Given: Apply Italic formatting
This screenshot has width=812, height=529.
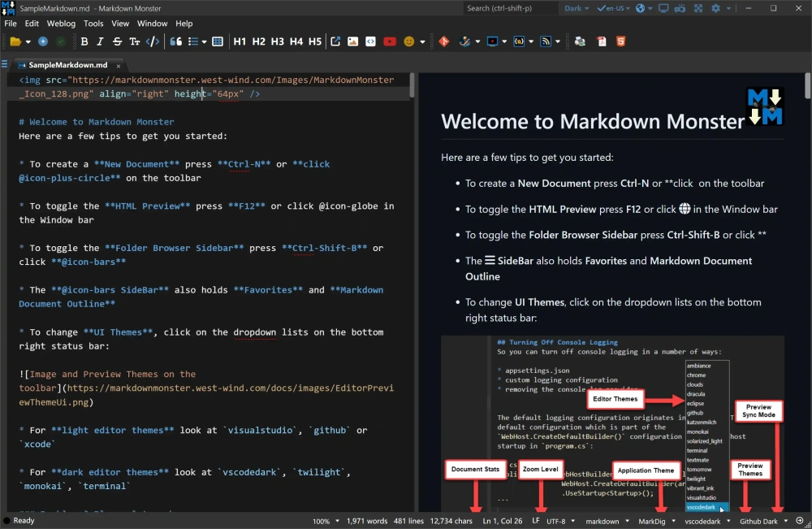Looking at the screenshot, I should point(100,41).
